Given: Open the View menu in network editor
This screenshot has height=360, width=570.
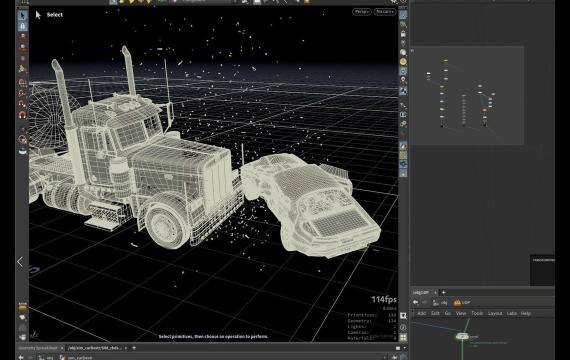Looking at the screenshot, I should pyautogui.click(x=461, y=313).
